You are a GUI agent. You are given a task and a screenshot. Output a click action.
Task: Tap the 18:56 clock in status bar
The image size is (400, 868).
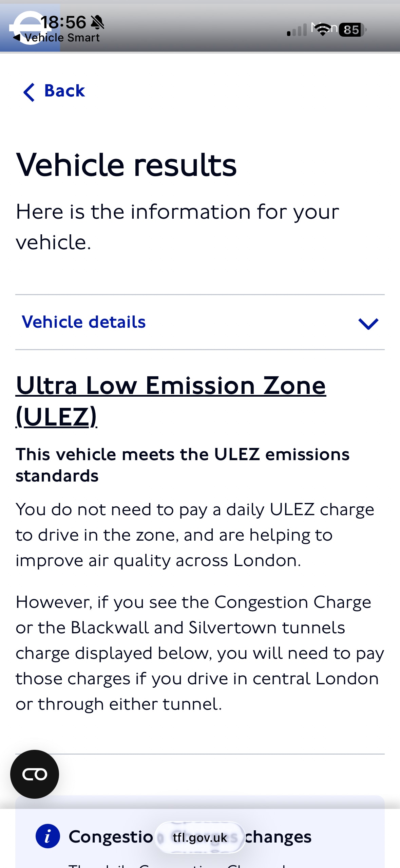(x=63, y=22)
